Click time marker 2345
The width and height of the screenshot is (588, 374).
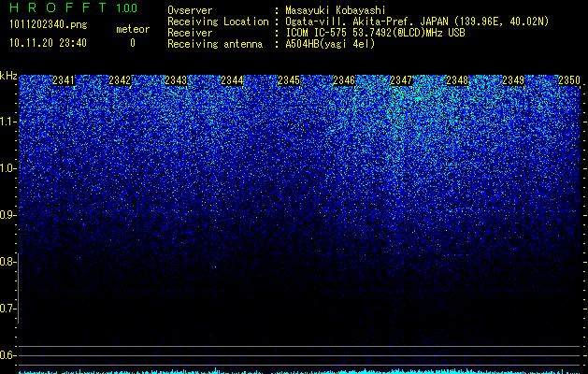pos(289,80)
